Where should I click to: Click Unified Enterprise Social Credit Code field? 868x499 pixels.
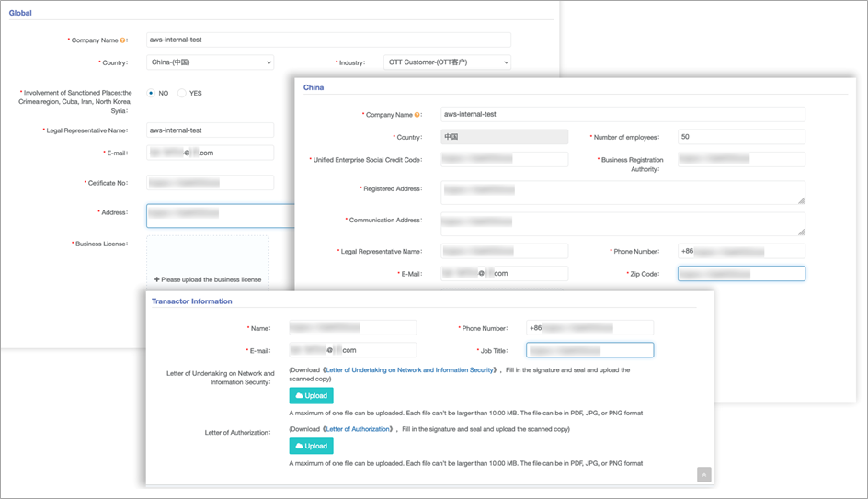tap(505, 159)
